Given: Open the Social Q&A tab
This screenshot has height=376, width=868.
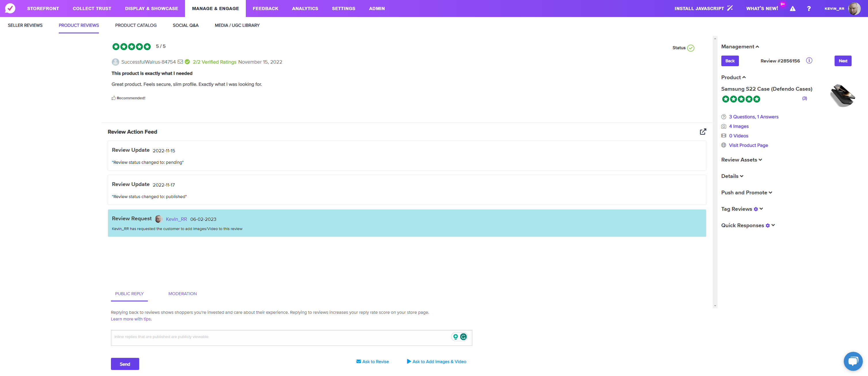Looking at the screenshot, I should (x=186, y=25).
